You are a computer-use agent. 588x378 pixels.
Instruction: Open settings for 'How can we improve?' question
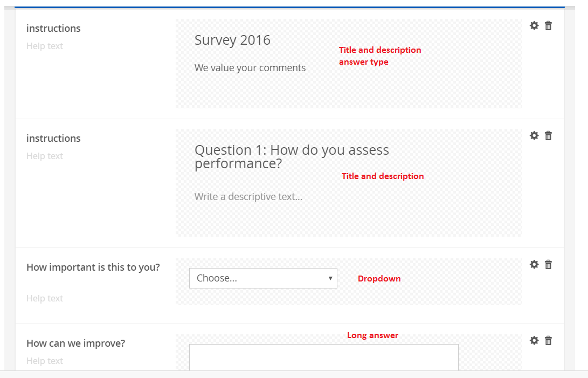coord(534,340)
